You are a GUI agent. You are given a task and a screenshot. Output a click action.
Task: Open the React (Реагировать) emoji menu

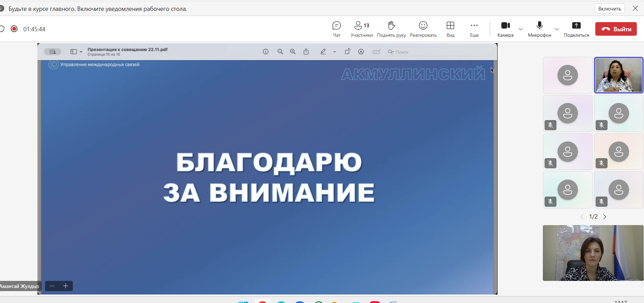423,29
